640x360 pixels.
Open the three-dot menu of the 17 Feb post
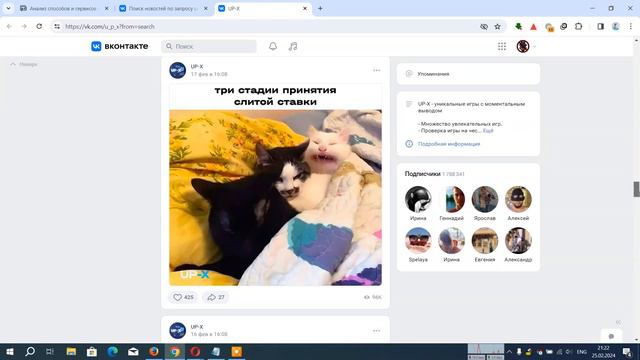376,71
